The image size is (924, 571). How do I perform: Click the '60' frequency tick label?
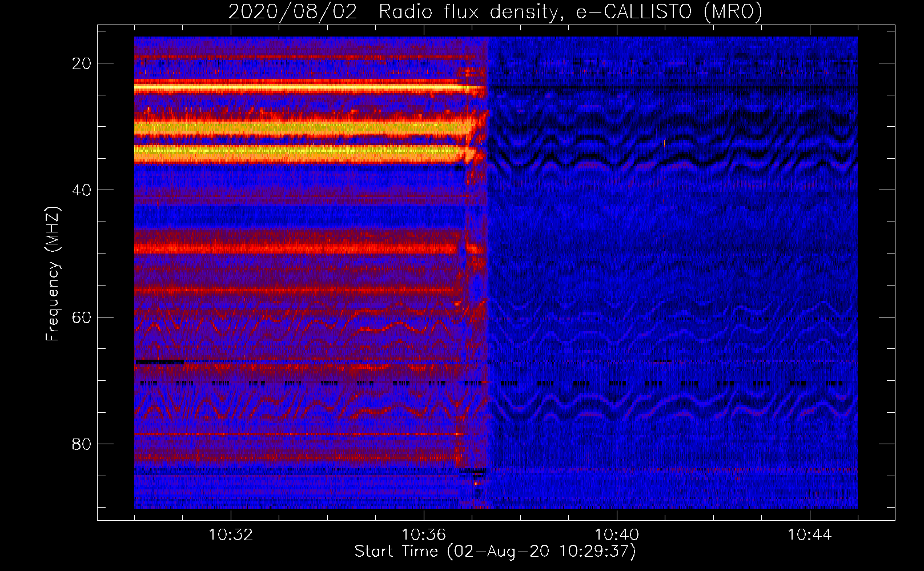pos(82,317)
